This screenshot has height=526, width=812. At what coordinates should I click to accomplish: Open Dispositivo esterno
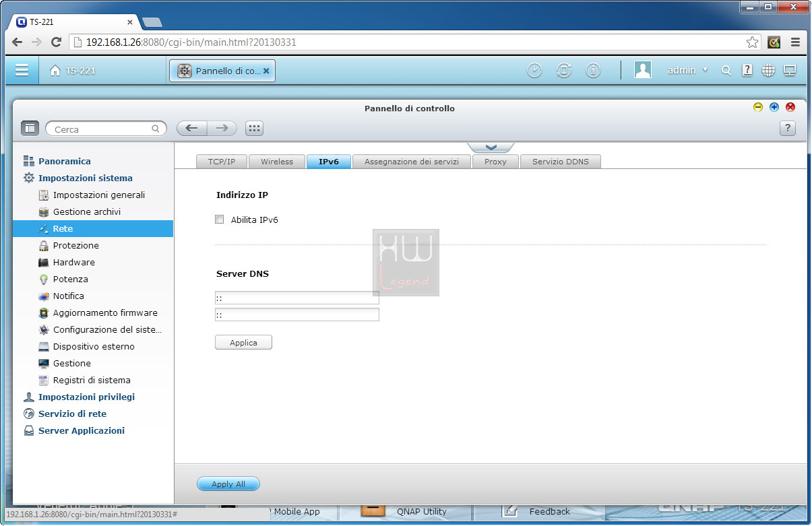point(94,347)
